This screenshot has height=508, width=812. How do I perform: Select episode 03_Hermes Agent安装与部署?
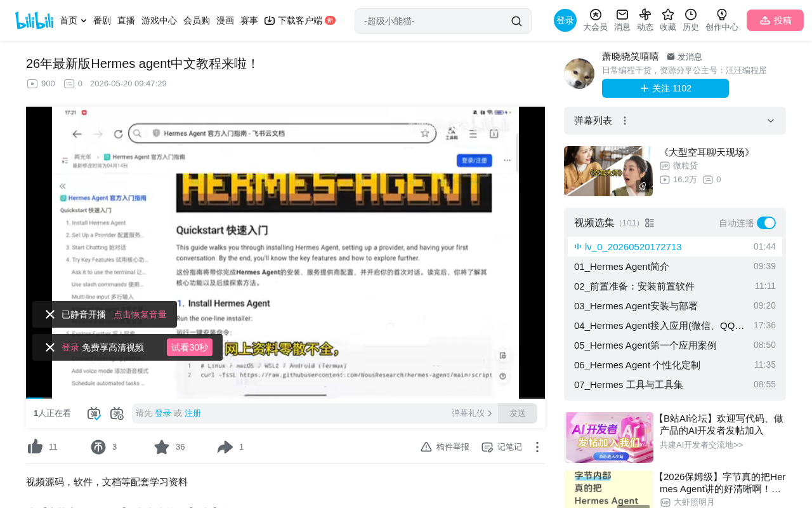(675, 306)
